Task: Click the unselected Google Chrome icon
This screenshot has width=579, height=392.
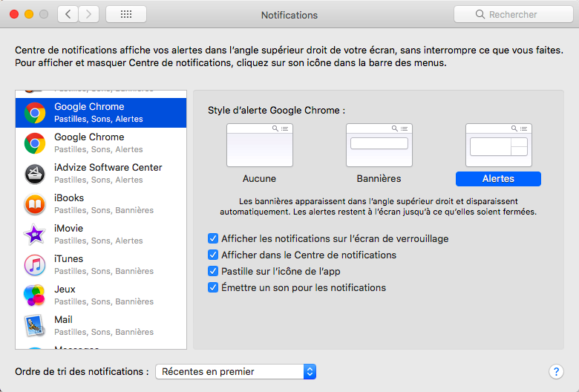Action: click(x=35, y=143)
